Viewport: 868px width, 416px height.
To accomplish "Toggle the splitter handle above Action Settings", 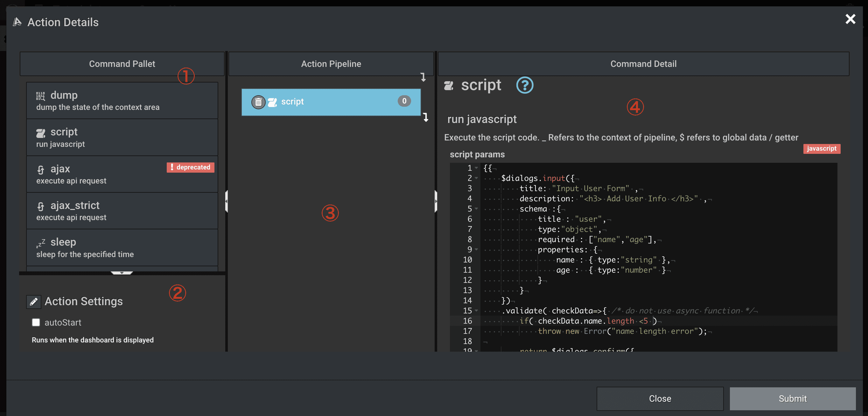I will tap(122, 273).
